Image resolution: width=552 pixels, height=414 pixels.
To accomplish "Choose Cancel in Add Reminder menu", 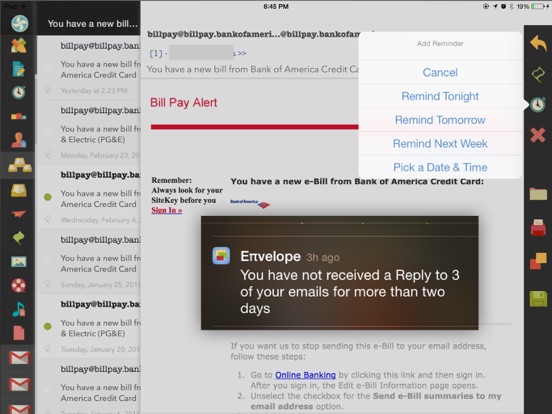I will point(440,73).
